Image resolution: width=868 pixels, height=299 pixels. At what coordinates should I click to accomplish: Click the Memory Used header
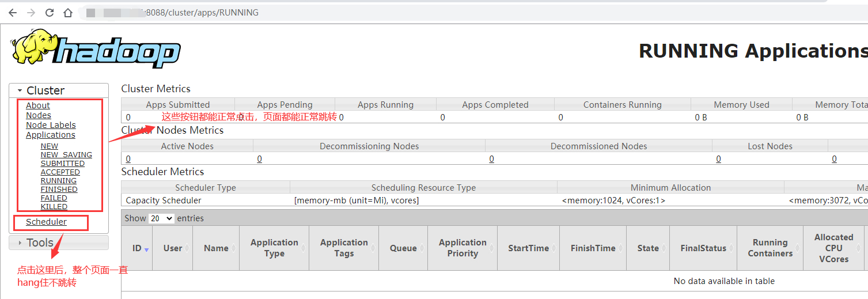741,105
